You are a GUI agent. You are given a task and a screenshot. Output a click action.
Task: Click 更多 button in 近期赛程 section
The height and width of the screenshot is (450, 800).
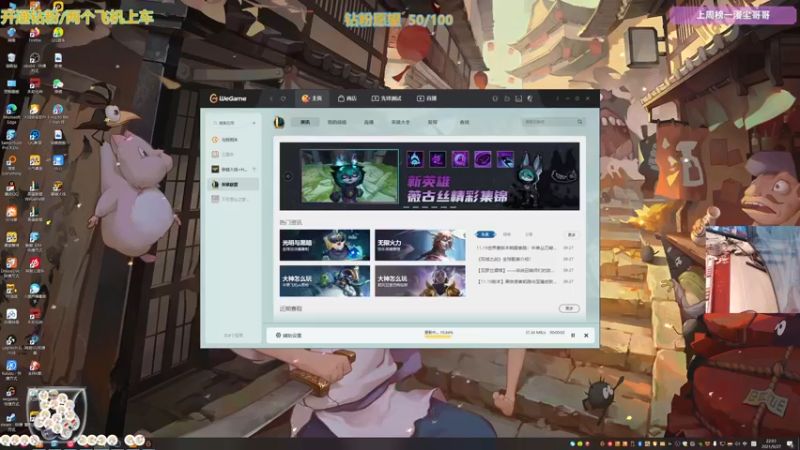click(x=569, y=309)
